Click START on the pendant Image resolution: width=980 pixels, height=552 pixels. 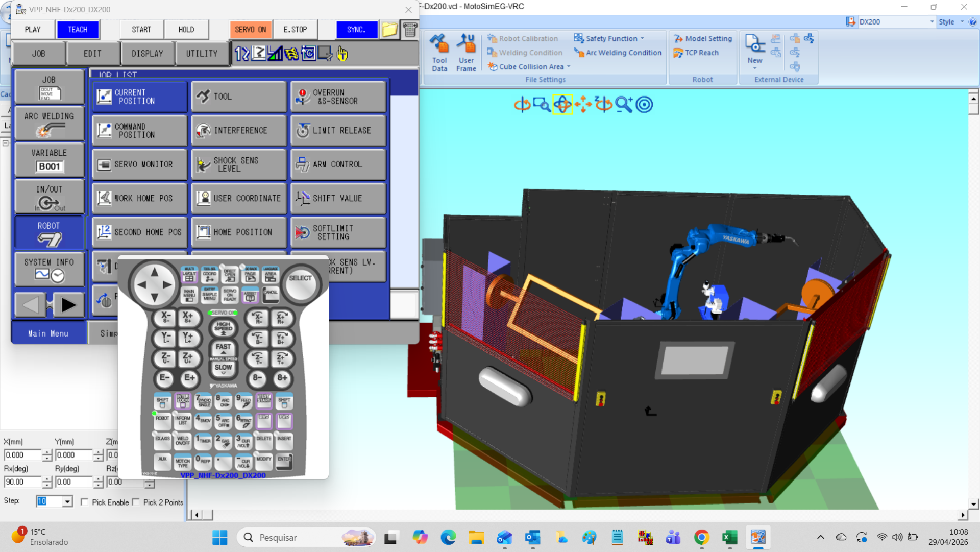tap(141, 30)
